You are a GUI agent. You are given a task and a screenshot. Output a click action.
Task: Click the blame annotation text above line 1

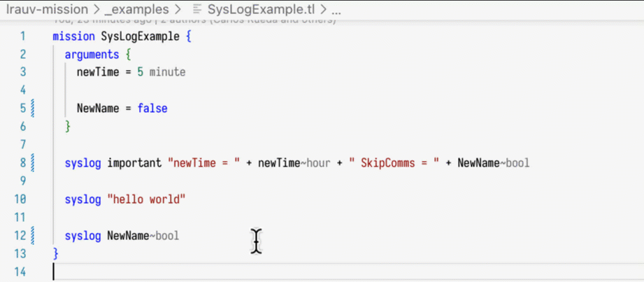pyautogui.click(x=194, y=22)
